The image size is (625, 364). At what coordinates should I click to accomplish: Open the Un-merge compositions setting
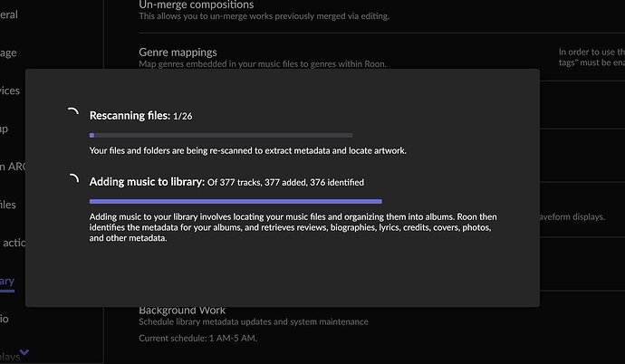pyautogui.click(x=195, y=5)
